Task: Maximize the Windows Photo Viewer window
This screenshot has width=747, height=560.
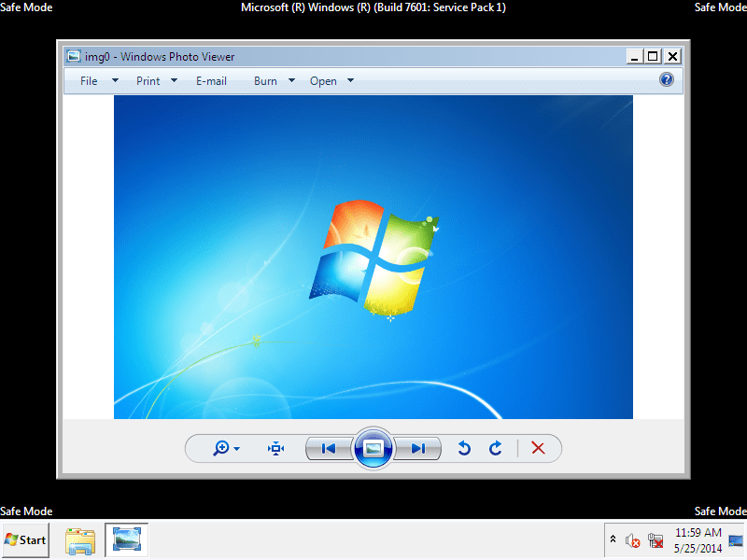Action: click(x=653, y=56)
